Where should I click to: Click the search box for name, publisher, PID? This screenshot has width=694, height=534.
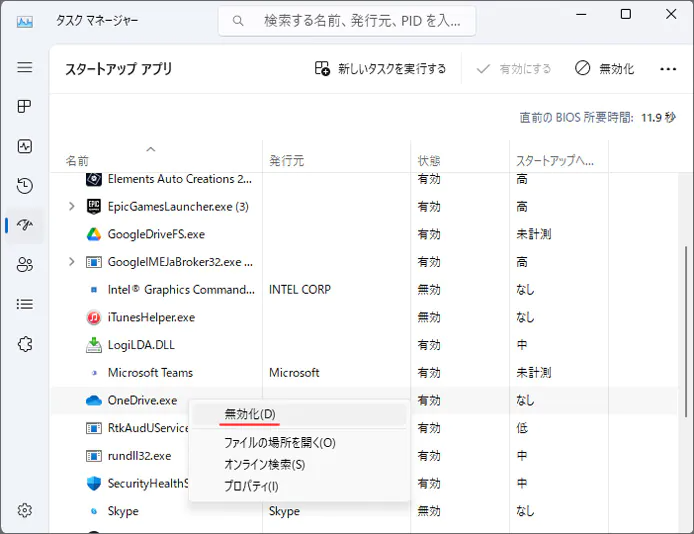(x=348, y=20)
